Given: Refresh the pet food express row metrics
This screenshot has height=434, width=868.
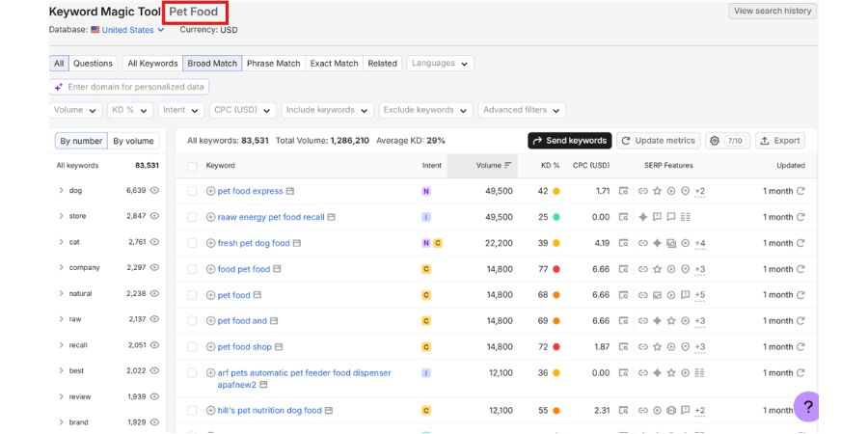Looking at the screenshot, I should click(800, 191).
